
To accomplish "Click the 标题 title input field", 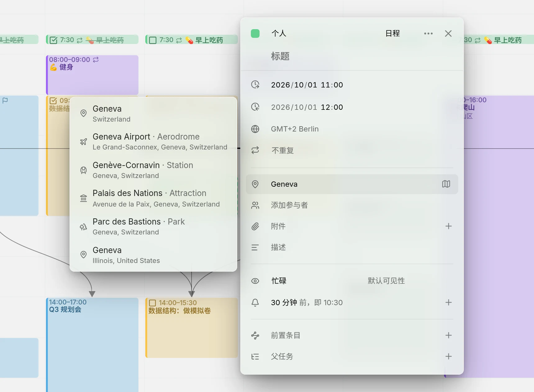I will (352, 56).
